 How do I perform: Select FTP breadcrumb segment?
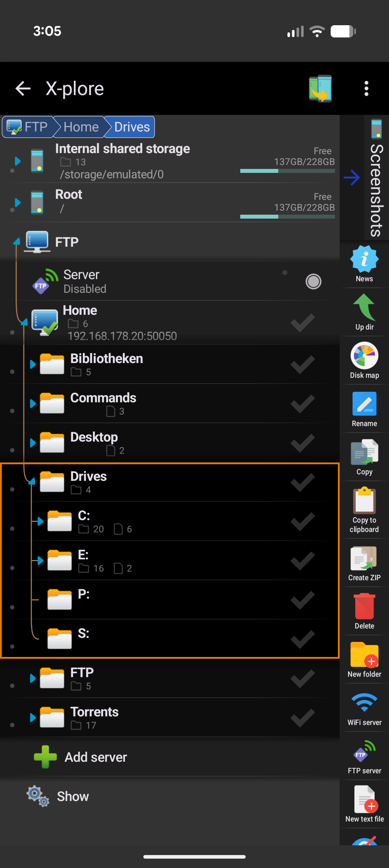[29, 127]
